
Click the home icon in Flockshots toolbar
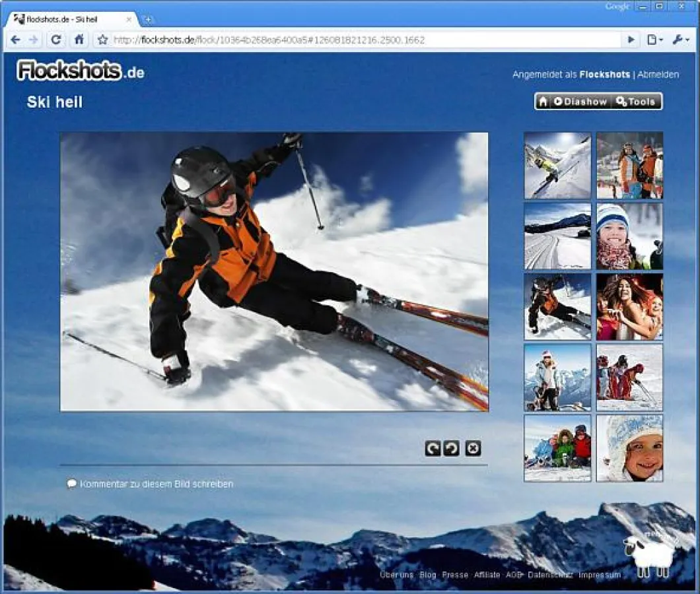coord(543,102)
